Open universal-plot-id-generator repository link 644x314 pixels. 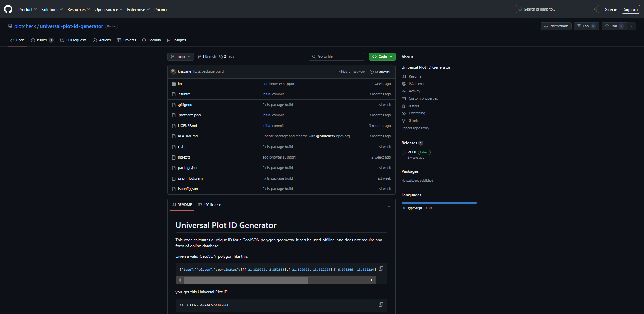pos(71,26)
